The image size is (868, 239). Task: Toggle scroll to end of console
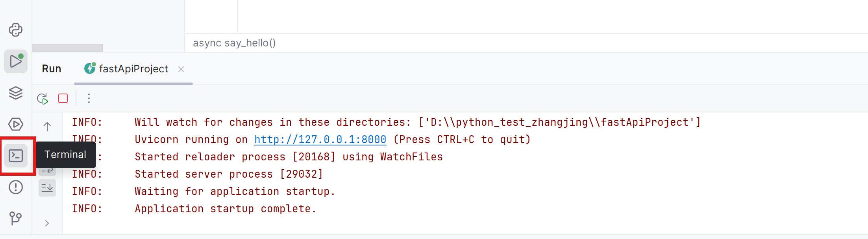[47, 188]
